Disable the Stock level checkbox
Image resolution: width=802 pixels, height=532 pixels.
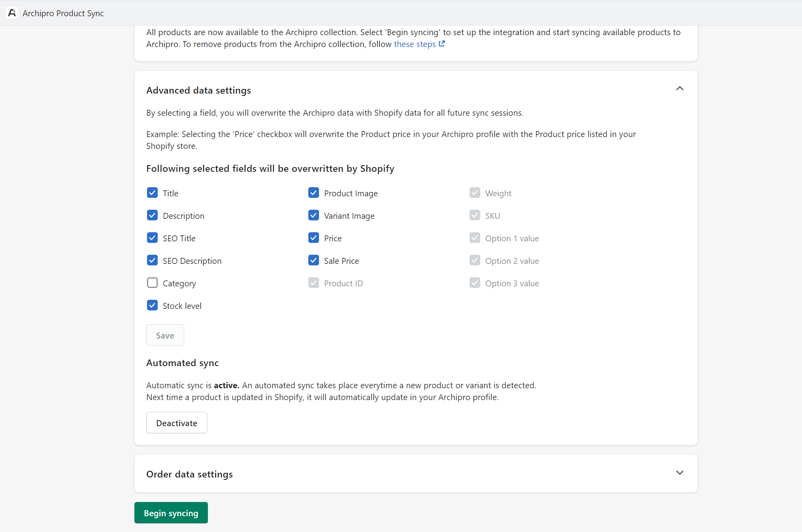tap(152, 305)
